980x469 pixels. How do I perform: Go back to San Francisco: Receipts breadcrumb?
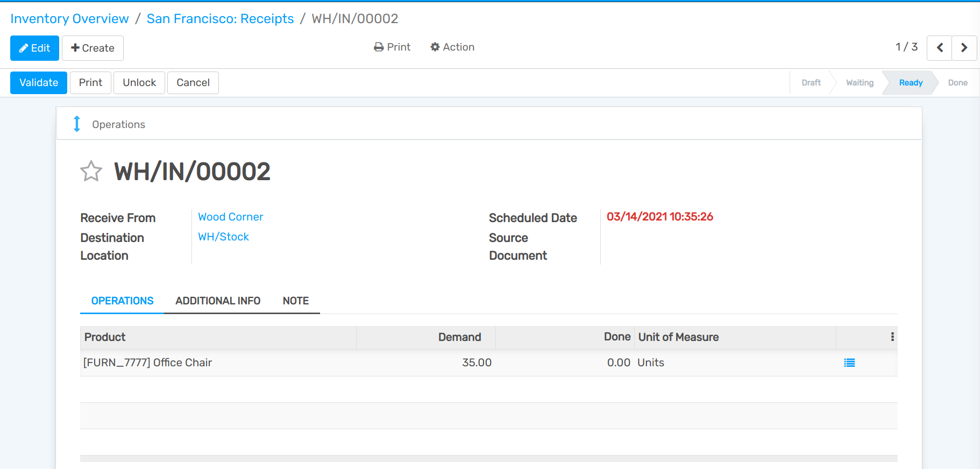[220, 19]
